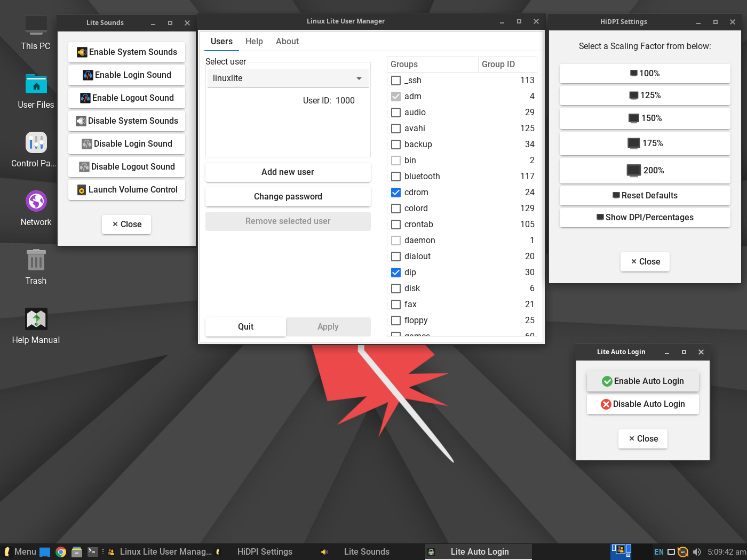Click Disable System Sounds button
747x560 pixels.
tap(126, 121)
